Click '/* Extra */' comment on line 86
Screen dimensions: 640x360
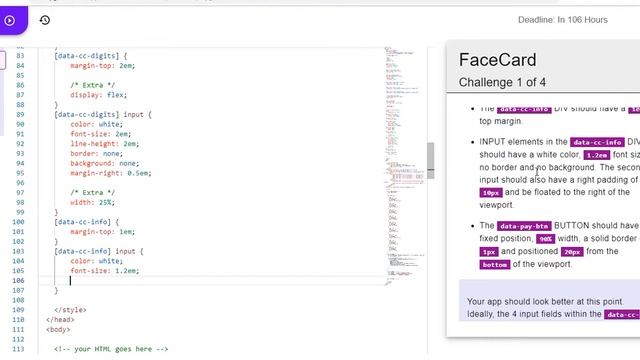93,85
